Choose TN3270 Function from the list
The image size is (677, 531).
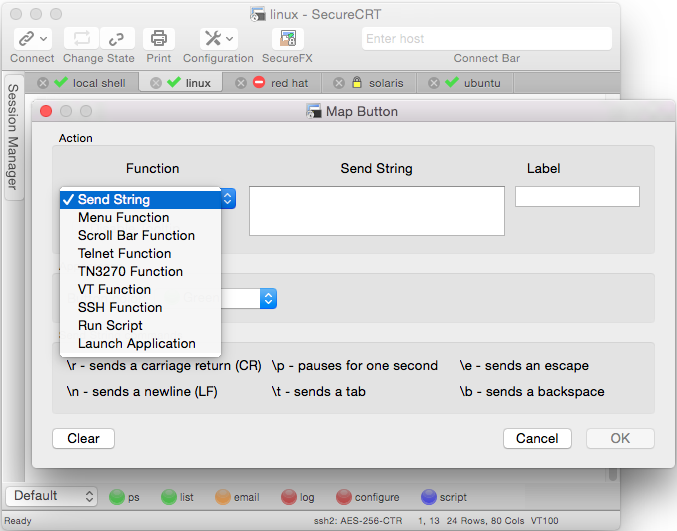140,272
